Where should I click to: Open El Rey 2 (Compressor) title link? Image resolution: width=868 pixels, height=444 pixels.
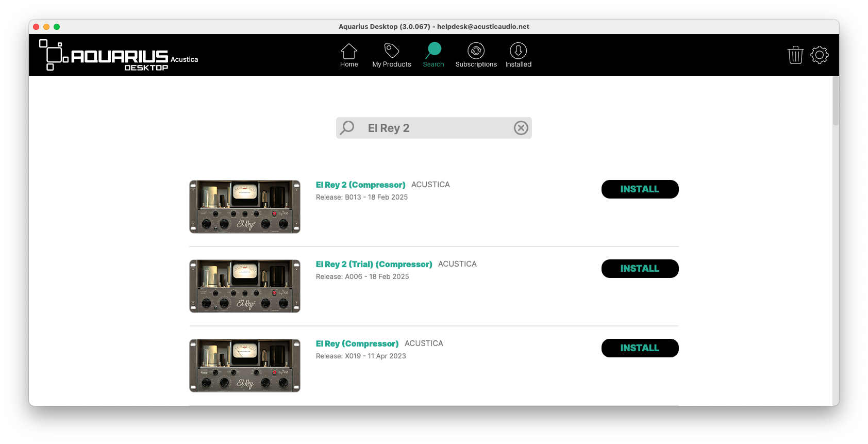click(x=361, y=185)
